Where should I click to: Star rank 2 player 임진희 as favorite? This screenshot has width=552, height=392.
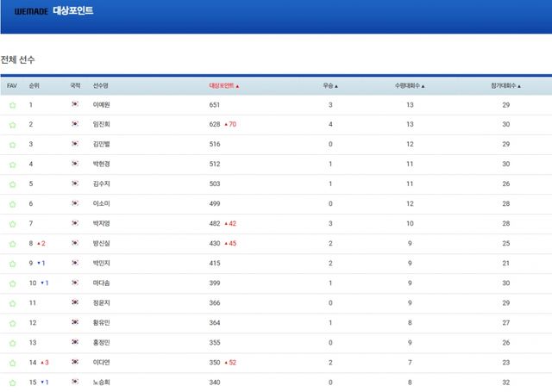coord(12,125)
